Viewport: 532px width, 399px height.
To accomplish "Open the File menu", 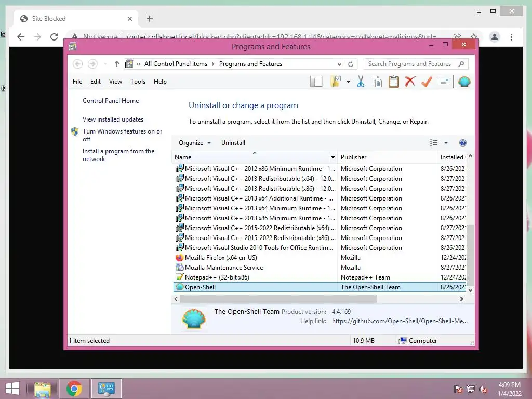I will coord(77,82).
